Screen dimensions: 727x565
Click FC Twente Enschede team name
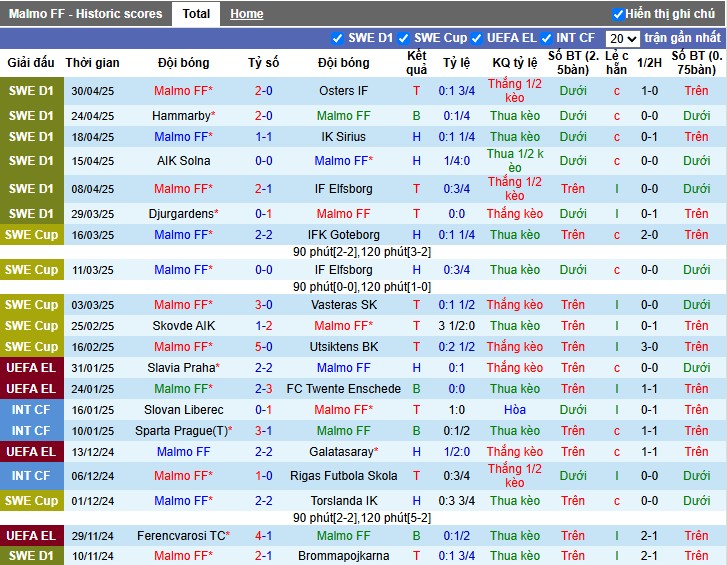point(344,389)
